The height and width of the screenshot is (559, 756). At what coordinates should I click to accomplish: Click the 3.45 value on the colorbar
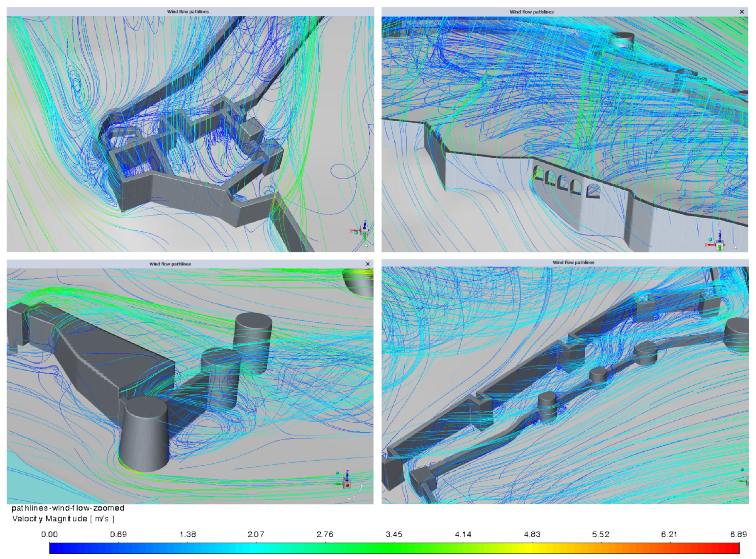pos(394,534)
